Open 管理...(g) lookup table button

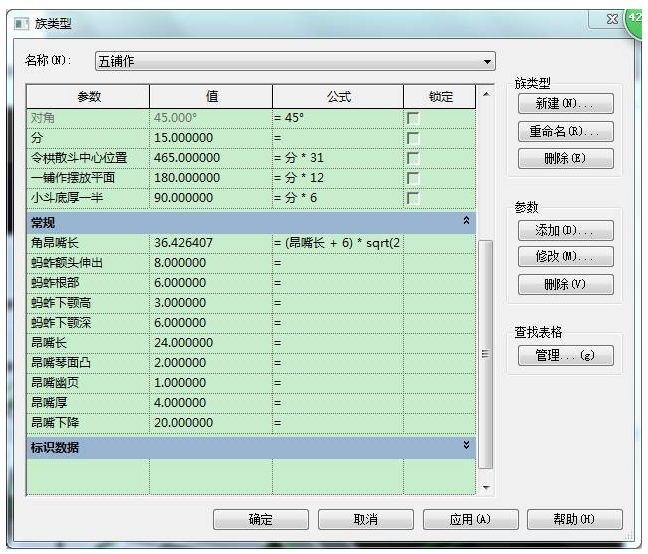coord(565,355)
